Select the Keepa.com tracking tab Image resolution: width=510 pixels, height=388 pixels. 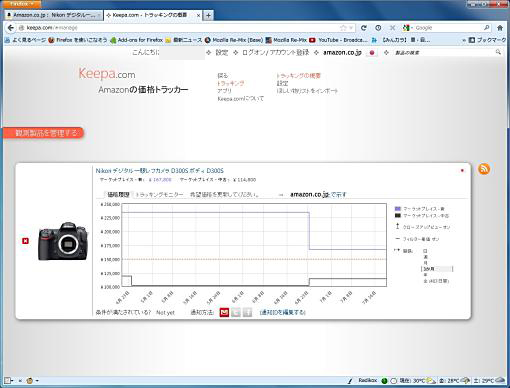[150, 15]
